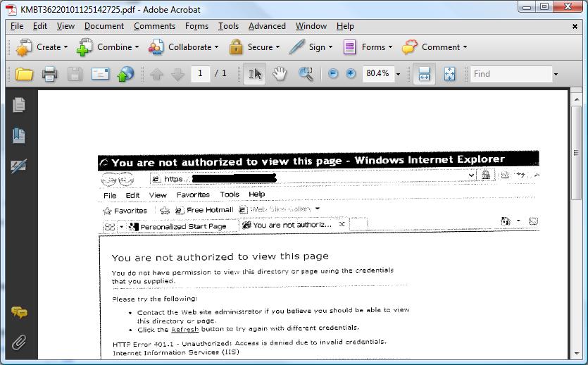The height and width of the screenshot is (365, 588).
Task: Activate the Select tool
Action: pyautogui.click(x=255, y=73)
